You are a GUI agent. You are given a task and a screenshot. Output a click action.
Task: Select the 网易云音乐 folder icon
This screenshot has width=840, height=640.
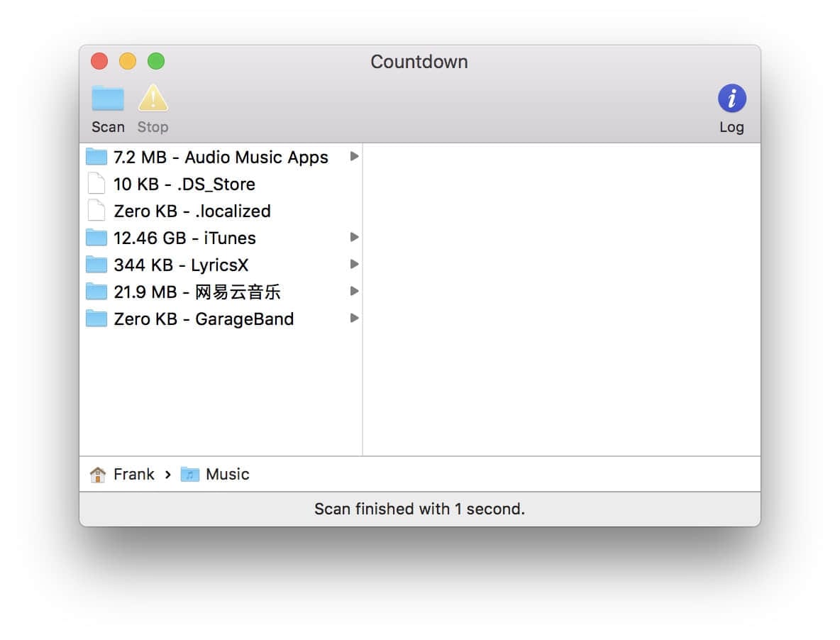tap(96, 292)
